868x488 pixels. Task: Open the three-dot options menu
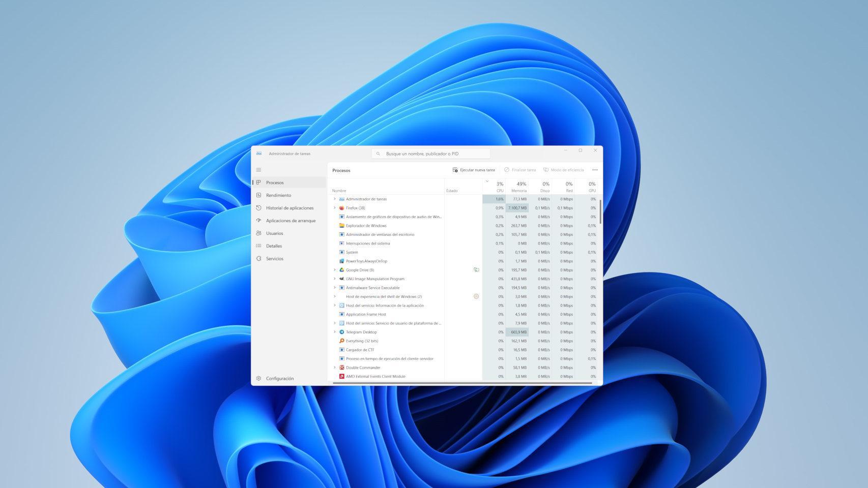[x=594, y=170]
